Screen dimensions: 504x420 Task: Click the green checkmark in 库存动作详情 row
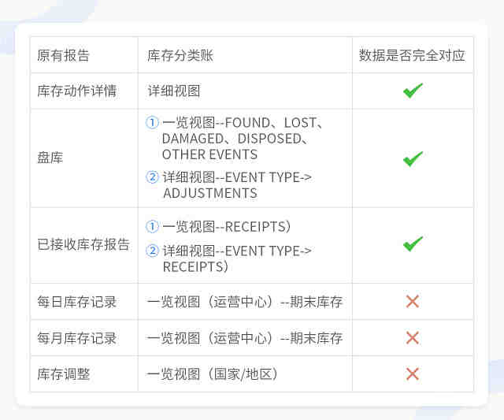coord(413,91)
